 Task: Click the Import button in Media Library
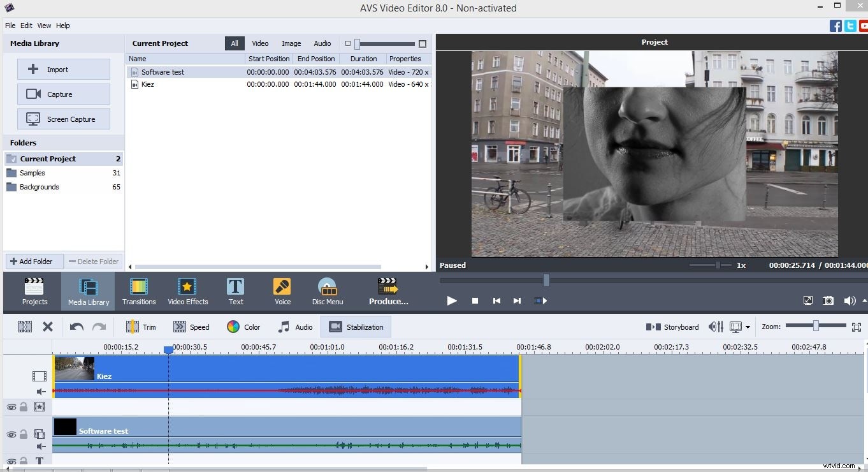click(x=64, y=69)
